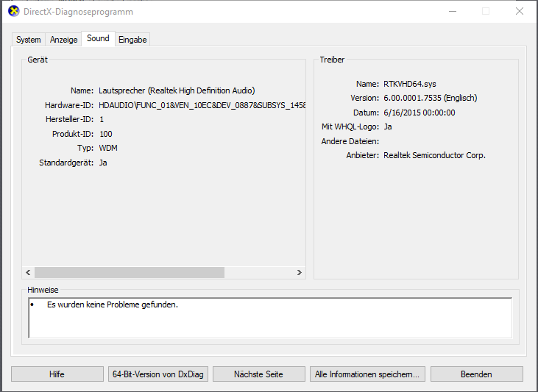This screenshot has width=538, height=392.
Task: Go to the Eingabe tab
Action: click(132, 40)
